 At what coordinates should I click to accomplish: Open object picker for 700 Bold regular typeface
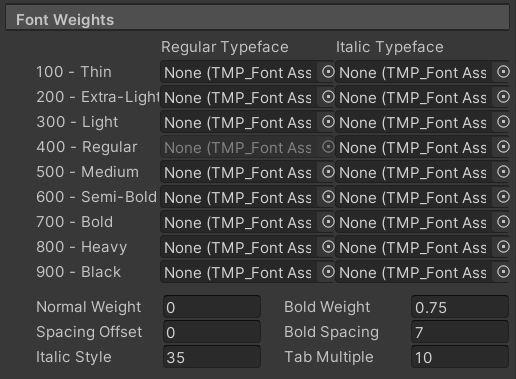(x=328, y=222)
